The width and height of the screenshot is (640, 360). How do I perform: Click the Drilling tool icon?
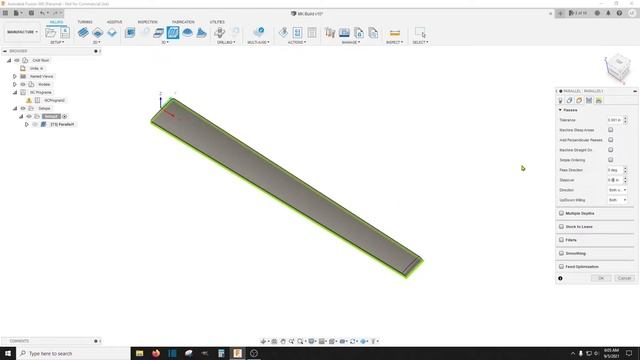pyautogui.click(x=220, y=33)
